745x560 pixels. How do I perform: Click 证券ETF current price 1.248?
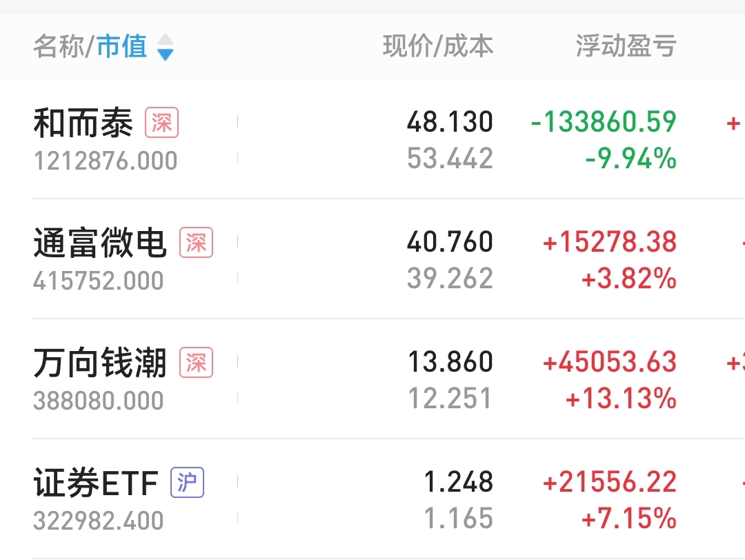(x=459, y=481)
